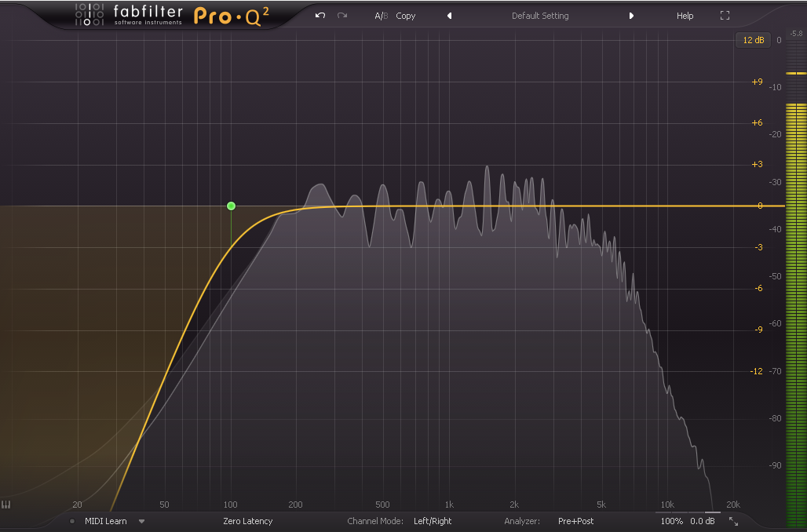Screen dimensions: 807x532
Task: Expand the MIDI Learn dropdown arrow
Action: (x=142, y=521)
